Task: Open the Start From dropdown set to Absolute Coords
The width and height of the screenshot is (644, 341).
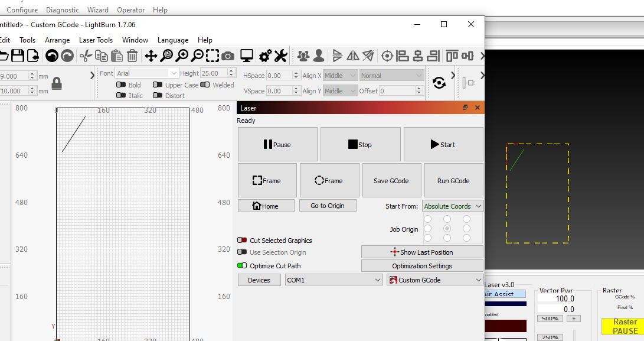Action: [453, 206]
